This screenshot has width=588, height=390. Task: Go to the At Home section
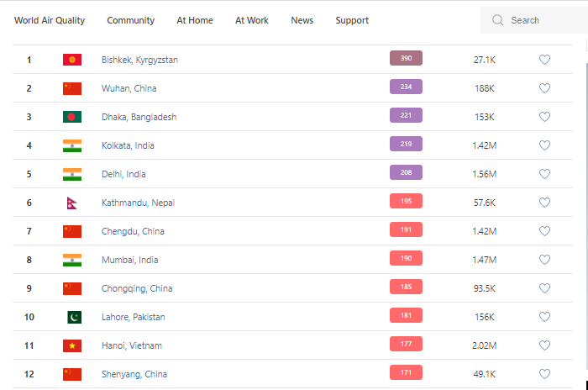(195, 20)
